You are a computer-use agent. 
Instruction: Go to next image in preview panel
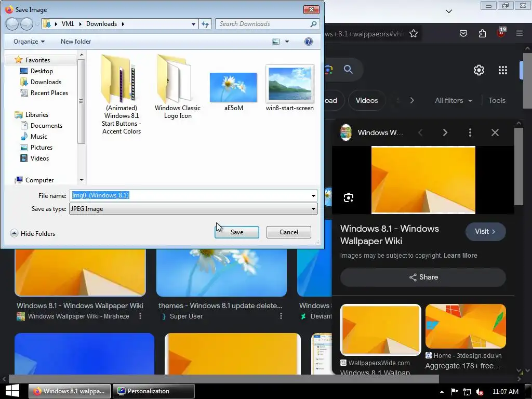tap(445, 132)
